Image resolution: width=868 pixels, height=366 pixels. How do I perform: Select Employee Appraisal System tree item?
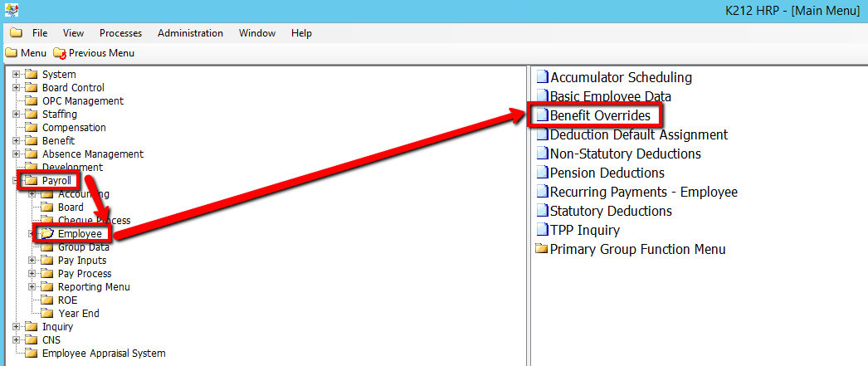click(x=104, y=354)
